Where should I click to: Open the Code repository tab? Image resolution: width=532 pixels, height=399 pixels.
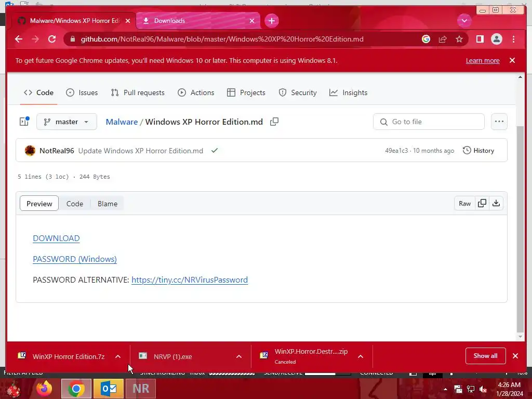[x=38, y=92]
